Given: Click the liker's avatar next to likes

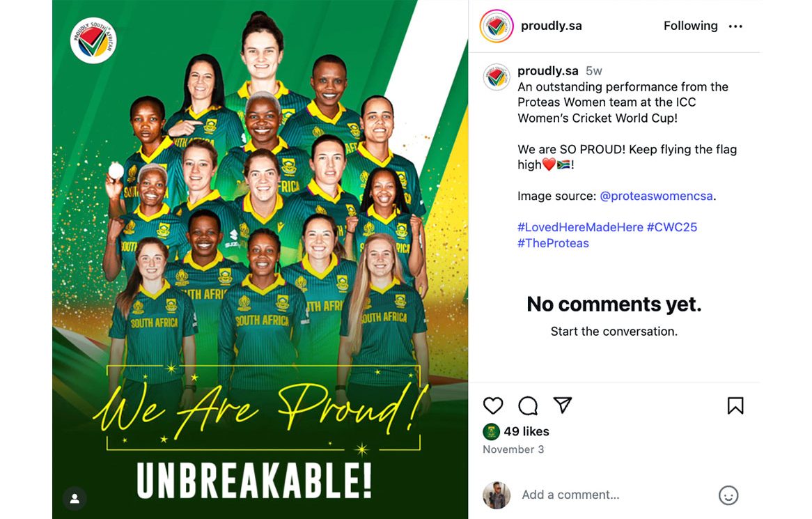Looking at the screenshot, I should click(491, 432).
